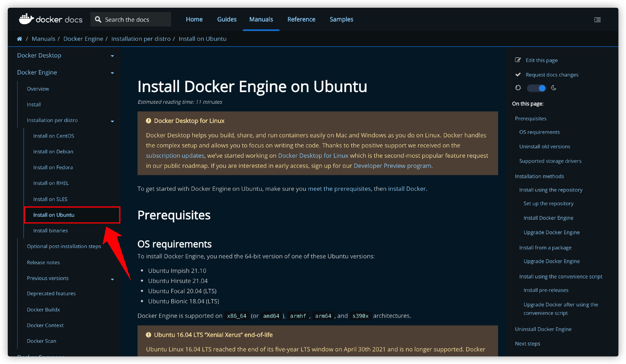Jump to Install pre-releases

click(546, 290)
